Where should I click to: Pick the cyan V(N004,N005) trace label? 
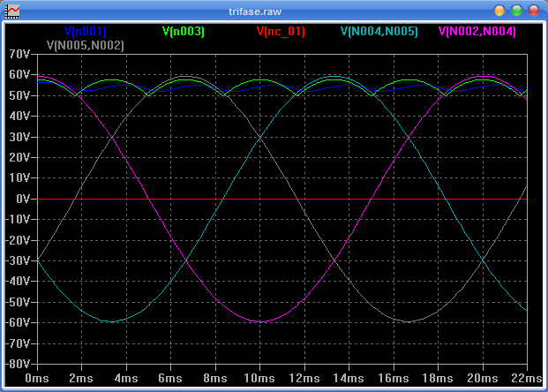pyautogui.click(x=380, y=32)
